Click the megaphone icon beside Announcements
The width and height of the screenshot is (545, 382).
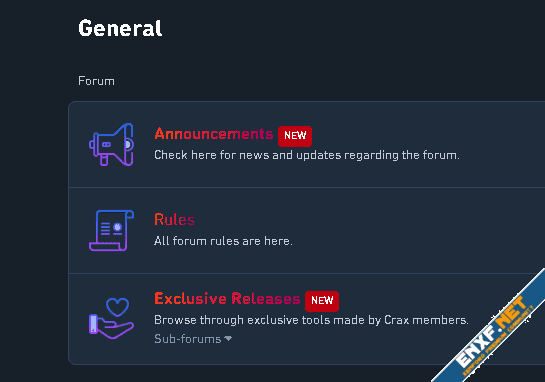[111, 144]
